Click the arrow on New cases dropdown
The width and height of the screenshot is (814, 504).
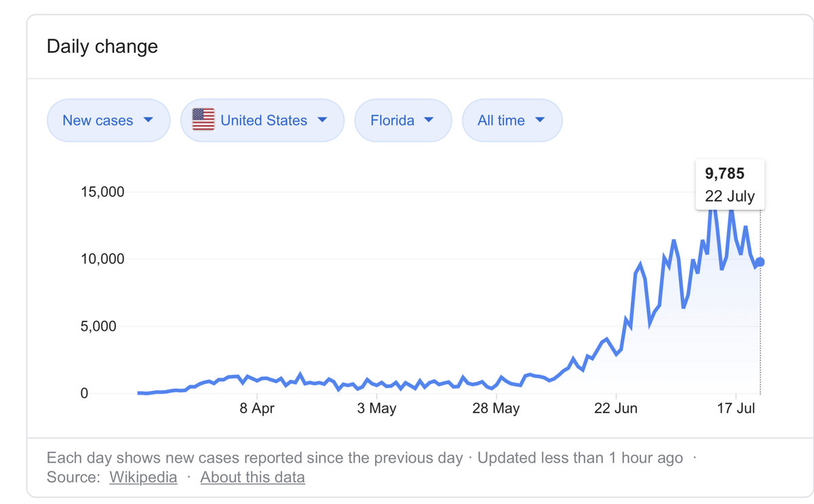point(148,120)
